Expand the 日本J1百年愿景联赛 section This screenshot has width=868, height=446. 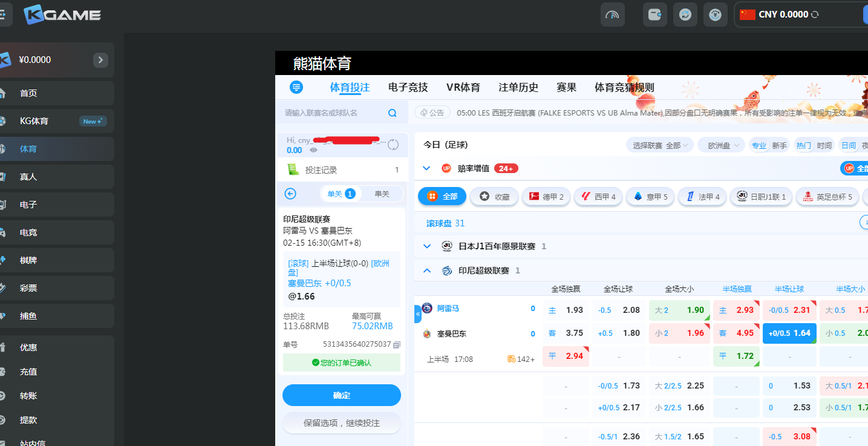427,246
